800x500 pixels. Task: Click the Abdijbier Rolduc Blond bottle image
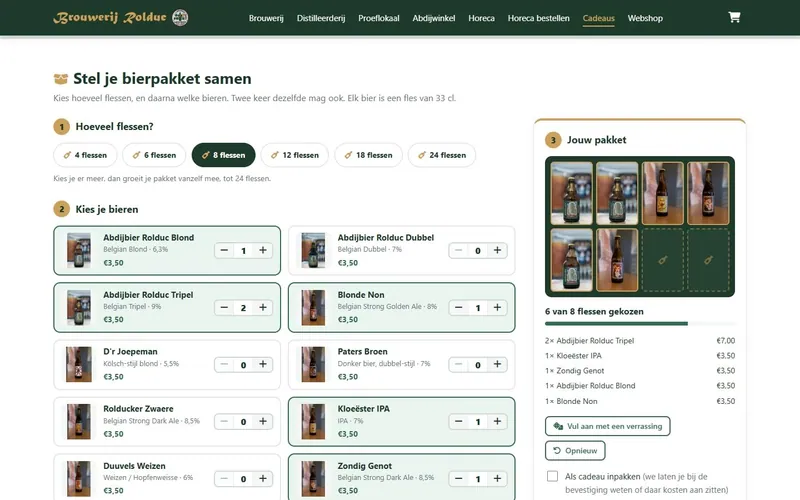[x=79, y=251]
